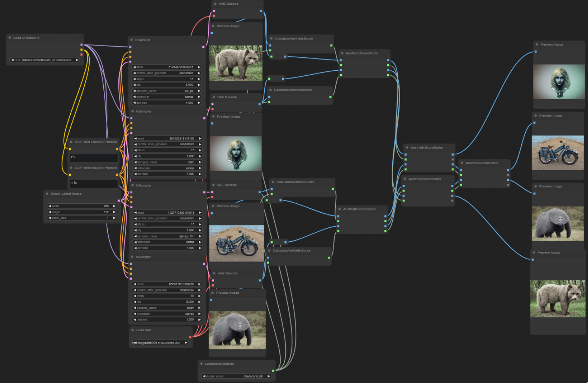The width and height of the screenshot is (588, 383).
Task: Click the Empty Latent Image node title
Action: point(66,193)
